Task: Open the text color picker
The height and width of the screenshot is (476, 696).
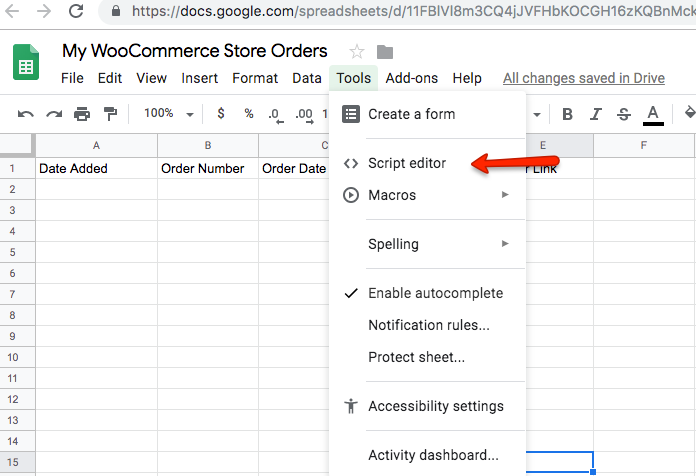Action: pyautogui.click(x=653, y=115)
